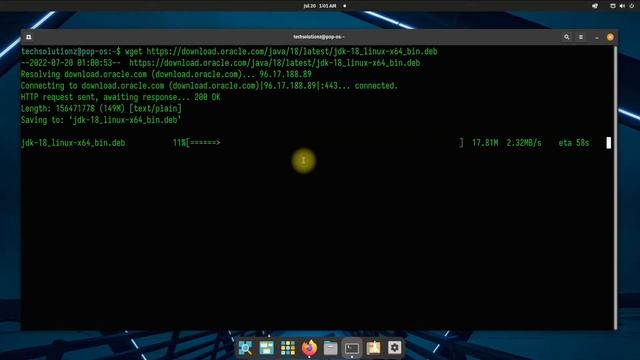Click the "Saving to: 'jdk-18_linux-x64_bin.deb'" line
Viewport: 640px width, 360px height.
[101, 120]
